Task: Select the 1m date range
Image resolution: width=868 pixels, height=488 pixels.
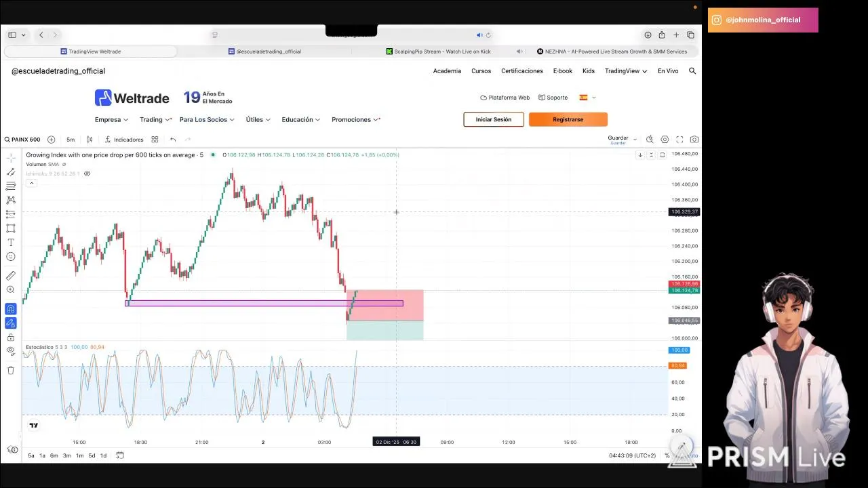Action: click(79, 455)
